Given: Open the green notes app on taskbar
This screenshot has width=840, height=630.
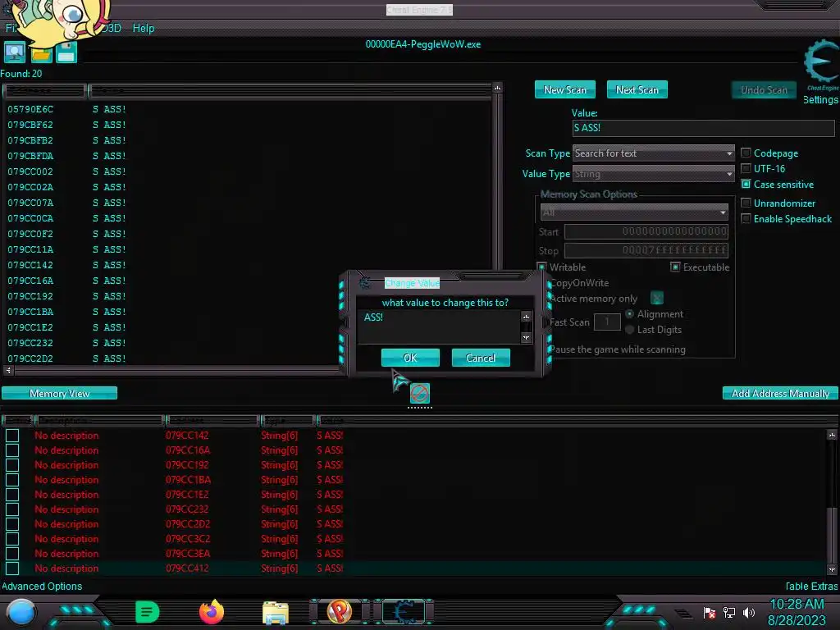Looking at the screenshot, I should [x=148, y=612].
